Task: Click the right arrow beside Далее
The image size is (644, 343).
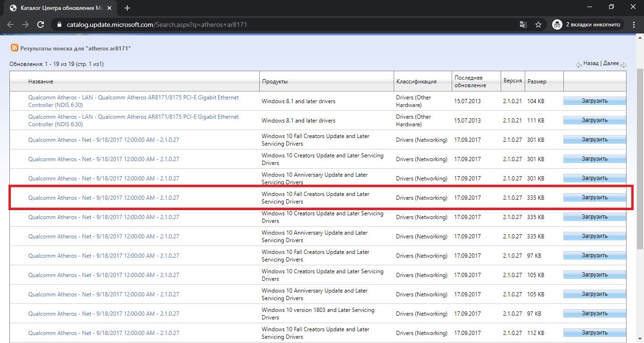Action: tap(623, 65)
